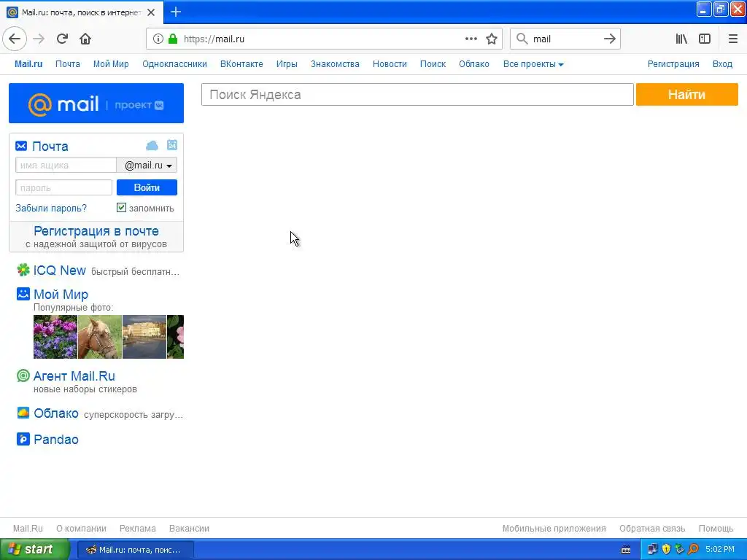Click the security shield tray icon

point(666,550)
